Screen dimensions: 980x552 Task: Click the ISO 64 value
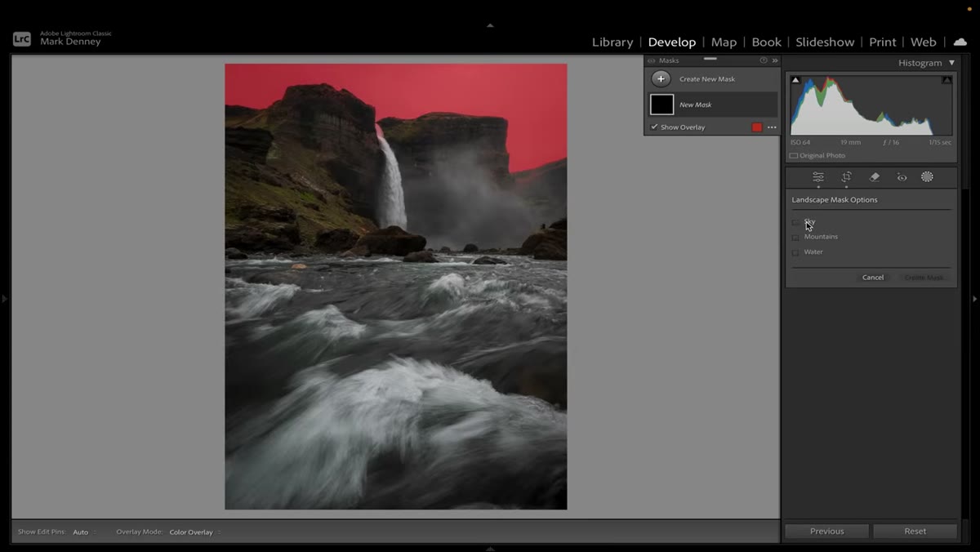[x=800, y=143]
